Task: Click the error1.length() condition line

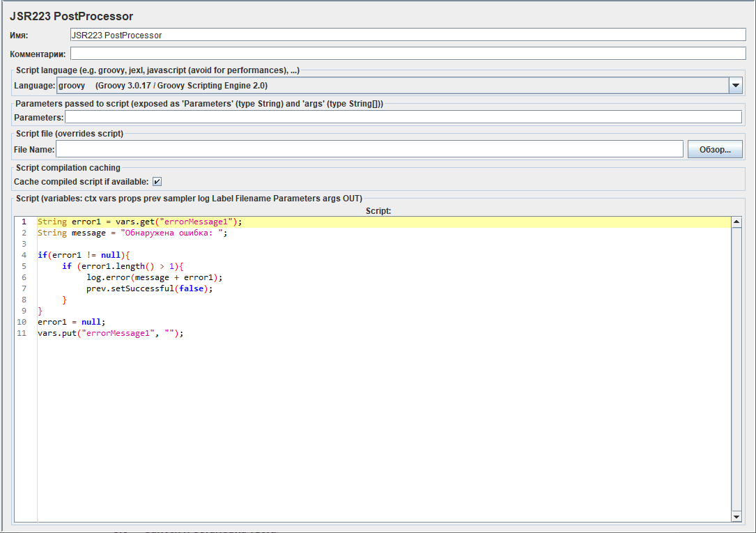Action: [123, 266]
